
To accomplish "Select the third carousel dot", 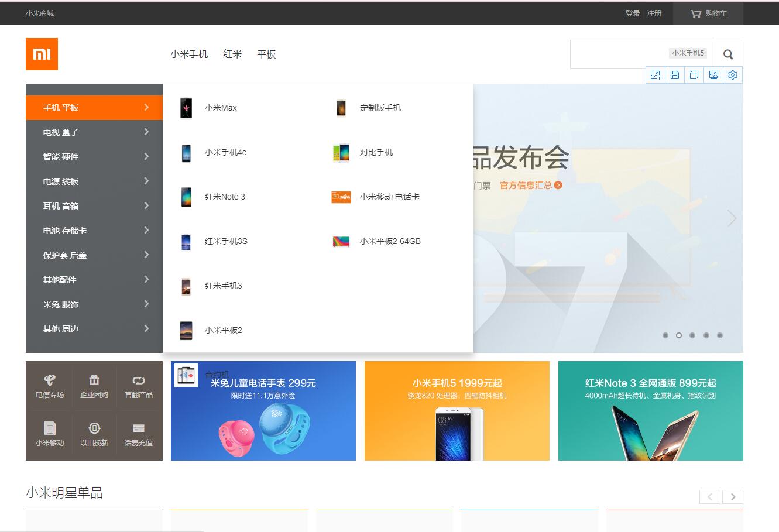I will click(692, 335).
